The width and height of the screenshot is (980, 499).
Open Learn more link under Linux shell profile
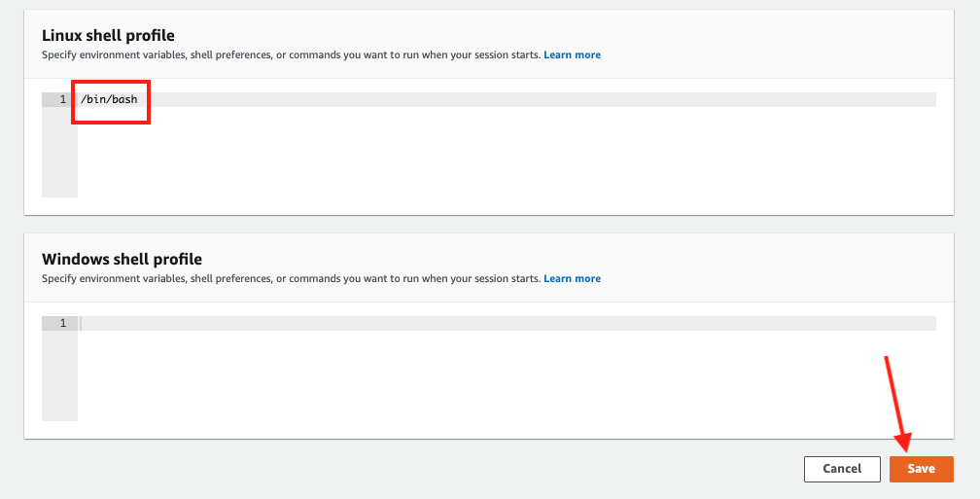coord(572,54)
